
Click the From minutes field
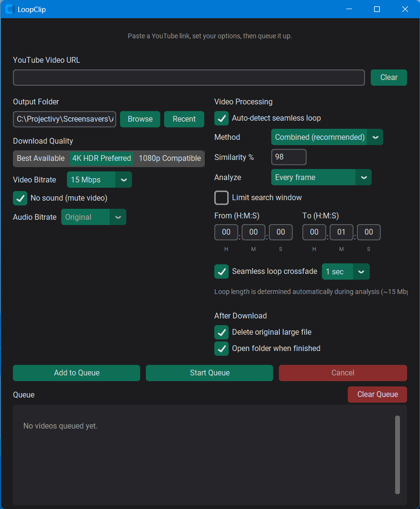(x=254, y=232)
